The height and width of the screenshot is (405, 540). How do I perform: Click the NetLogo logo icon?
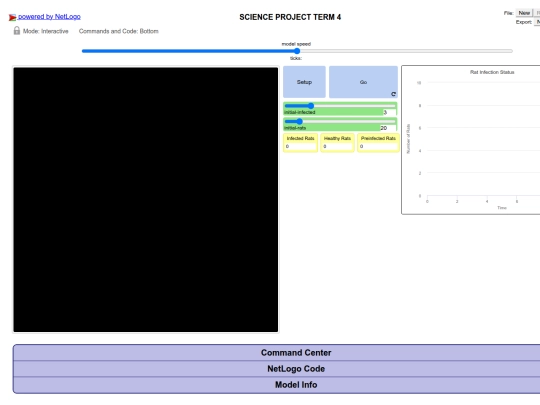(x=12, y=17)
